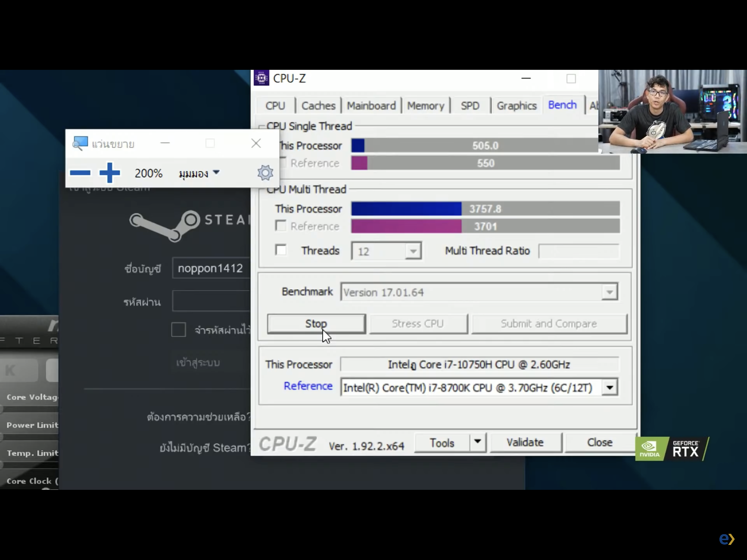Enable the Multi Thread Reference checkbox
This screenshot has height=560, width=747.
coord(281,226)
